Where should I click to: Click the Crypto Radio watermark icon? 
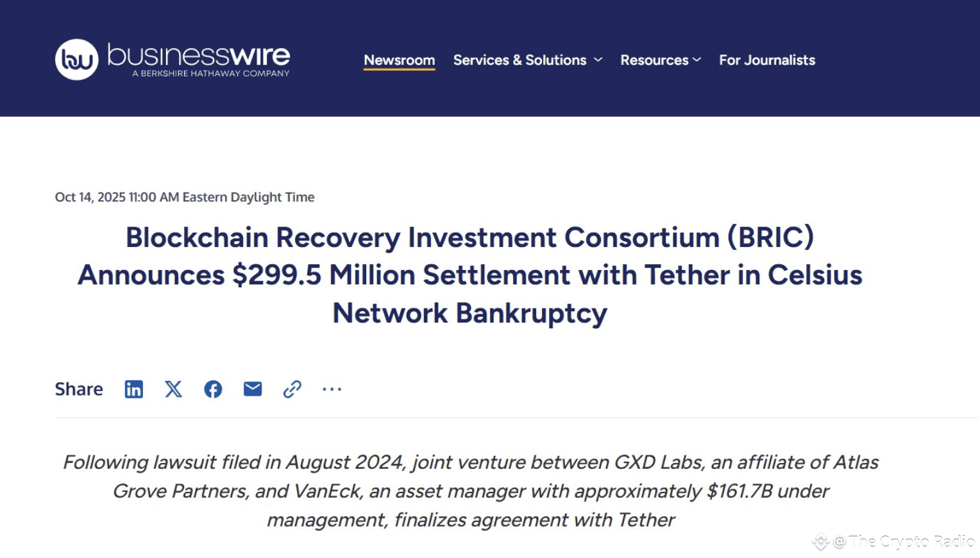821,542
